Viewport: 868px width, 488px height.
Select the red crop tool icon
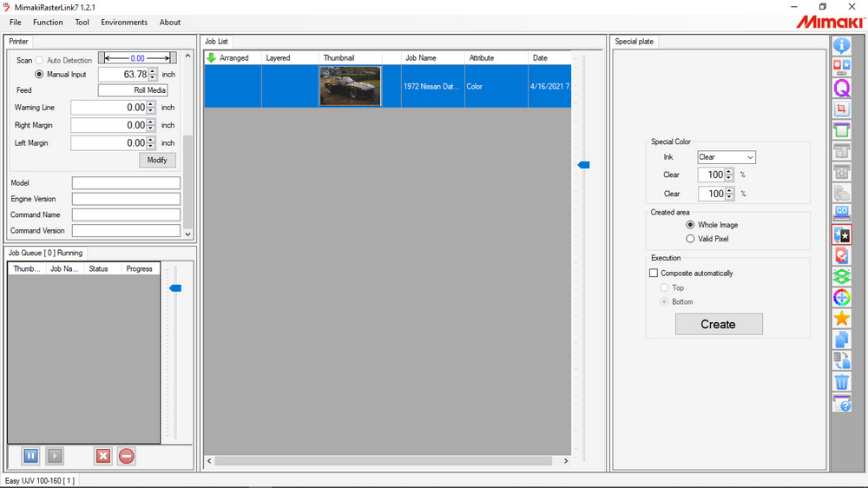(841, 109)
